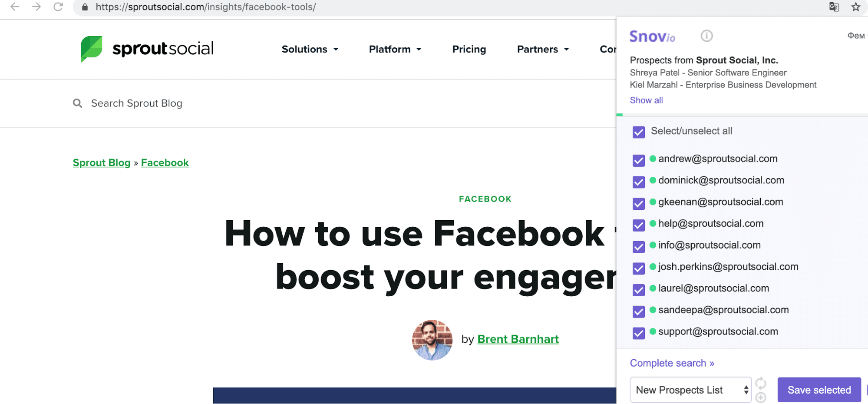
Task: Bookmark page with the star icon
Action: 856,7
